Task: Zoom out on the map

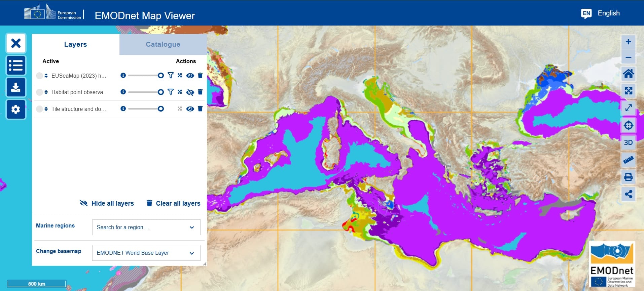Action: [x=628, y=57]
